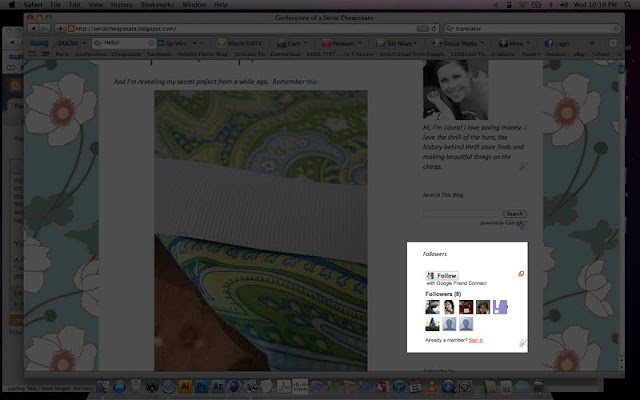Click the blog Search button
Viewport: 640px width, 400px height.
(x=515, y=213)
